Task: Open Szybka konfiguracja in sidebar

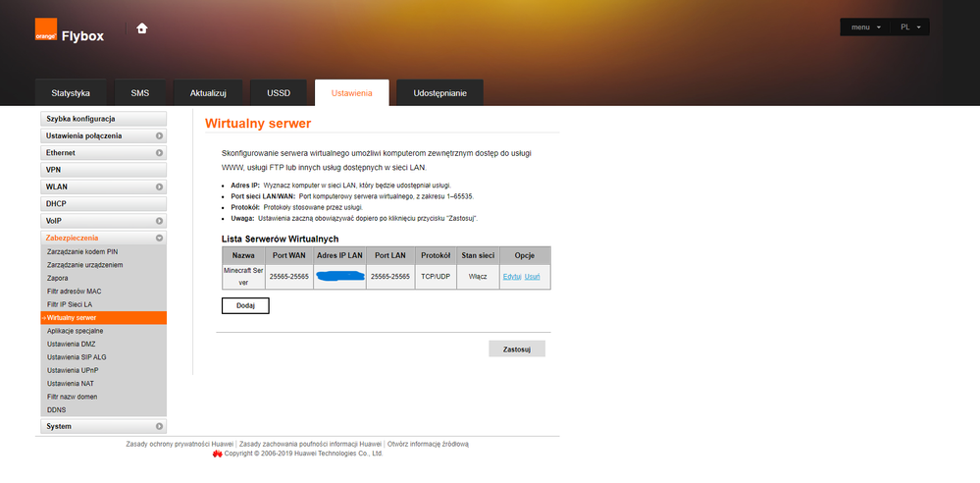Action: (x=104, y=119)
